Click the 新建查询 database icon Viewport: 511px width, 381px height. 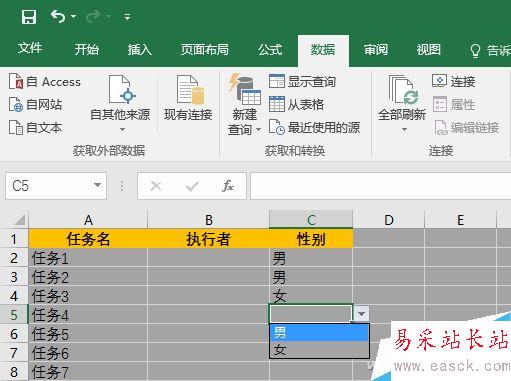pos(245,89)
